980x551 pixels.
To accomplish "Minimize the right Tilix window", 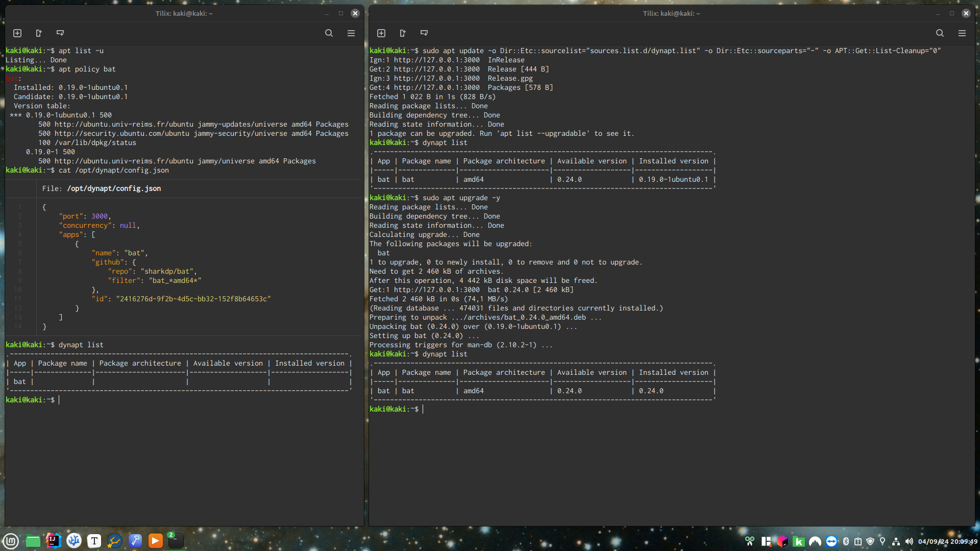I will 938,13.
